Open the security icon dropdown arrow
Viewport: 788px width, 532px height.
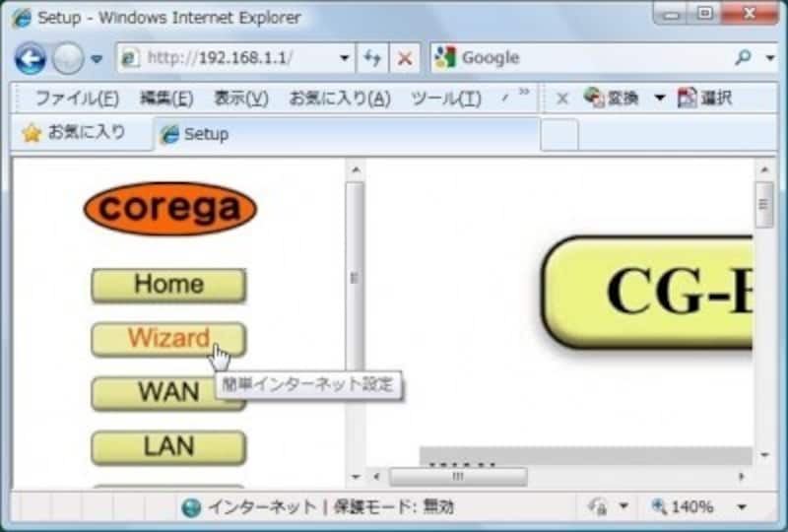click(x=624, y=505)
